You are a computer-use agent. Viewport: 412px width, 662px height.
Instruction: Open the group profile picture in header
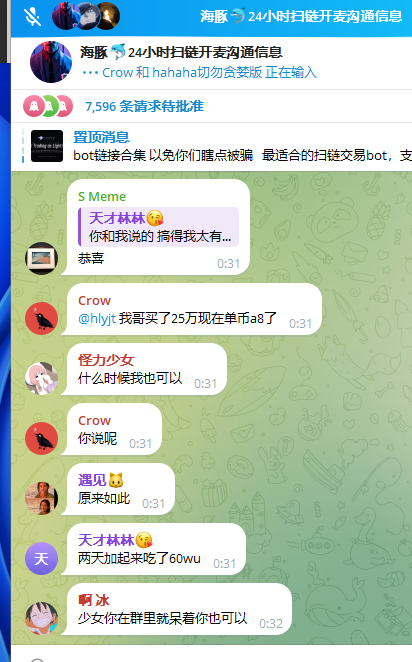point(51,62)
